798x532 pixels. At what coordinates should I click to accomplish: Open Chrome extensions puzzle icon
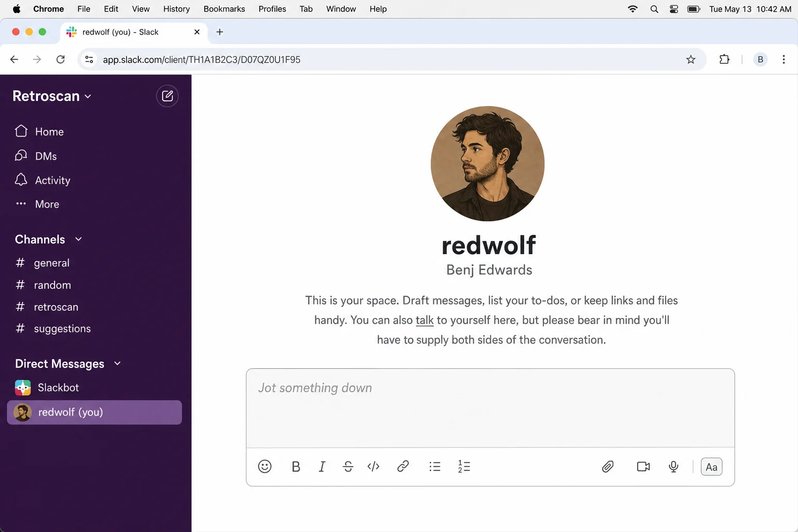pos(724,59)
